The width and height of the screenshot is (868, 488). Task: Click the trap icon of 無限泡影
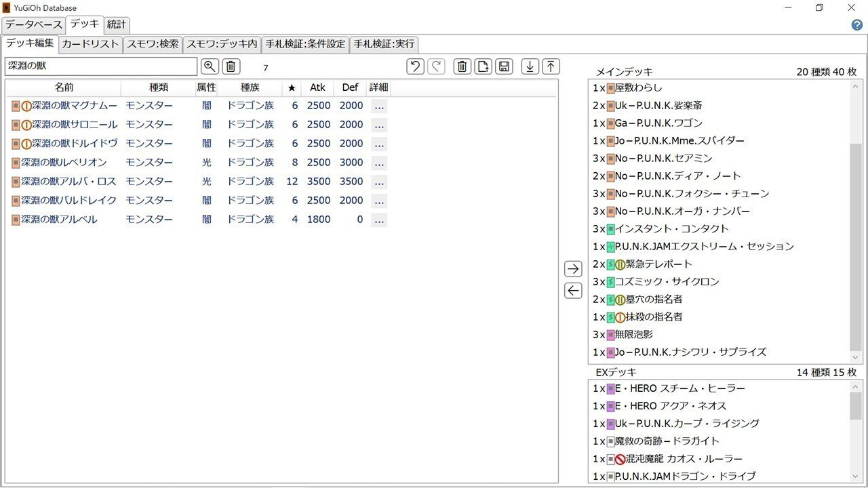point(610,335)
